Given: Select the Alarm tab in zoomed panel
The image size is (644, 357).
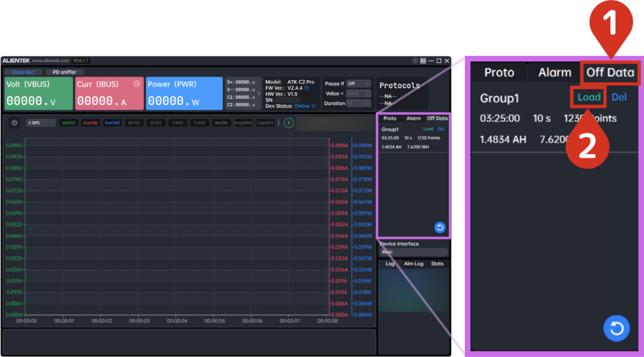Looking at the screenshot, I should (554, 72).
